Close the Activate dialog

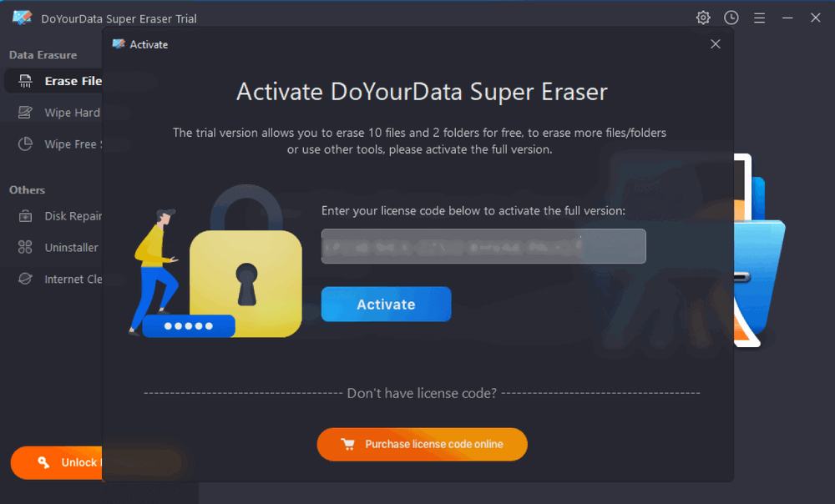point(715,43)
